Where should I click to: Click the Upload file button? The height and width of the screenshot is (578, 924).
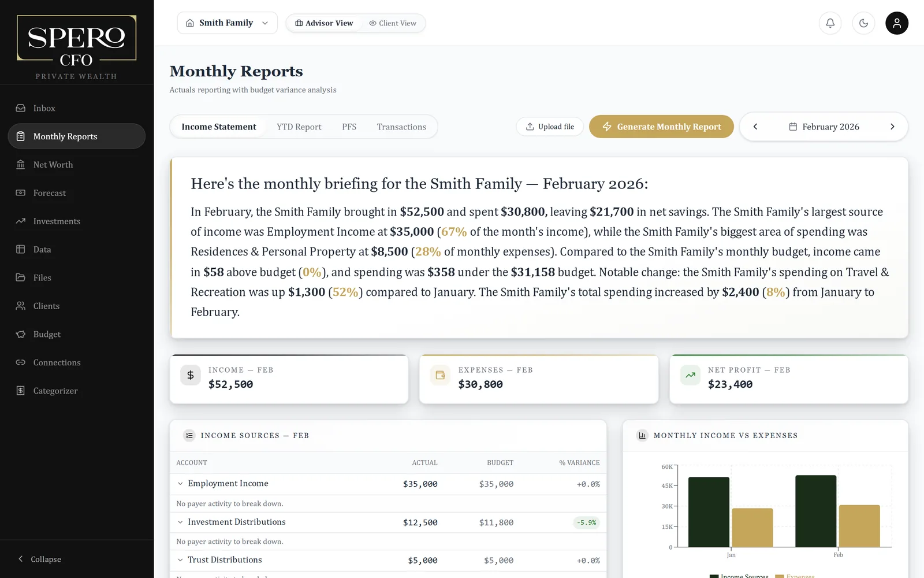(550, 127)
